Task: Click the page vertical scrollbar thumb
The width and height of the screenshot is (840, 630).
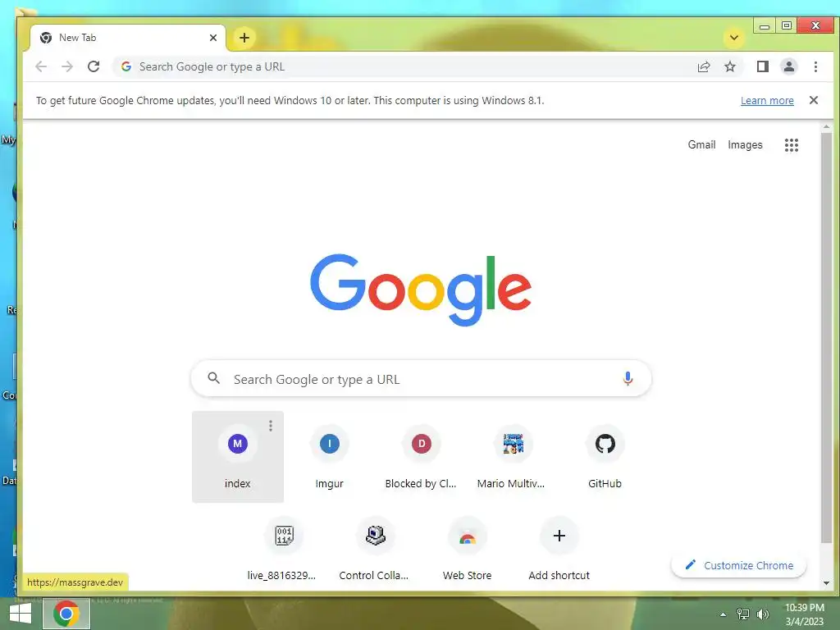Action: (x=826, y=338)
